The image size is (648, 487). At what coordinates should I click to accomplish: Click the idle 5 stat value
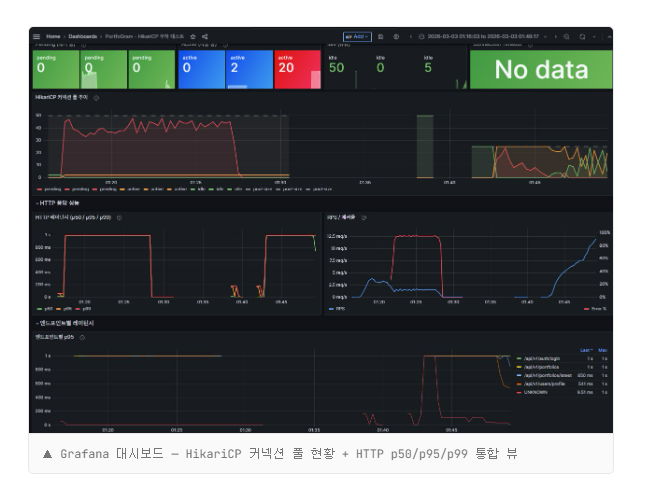pyautogui.click(x=428, y=68)
